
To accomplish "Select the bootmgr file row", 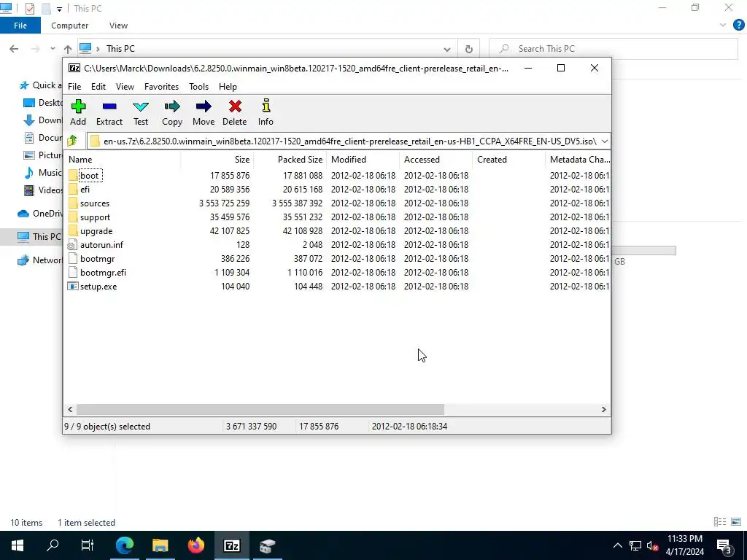I will (337, 259).
